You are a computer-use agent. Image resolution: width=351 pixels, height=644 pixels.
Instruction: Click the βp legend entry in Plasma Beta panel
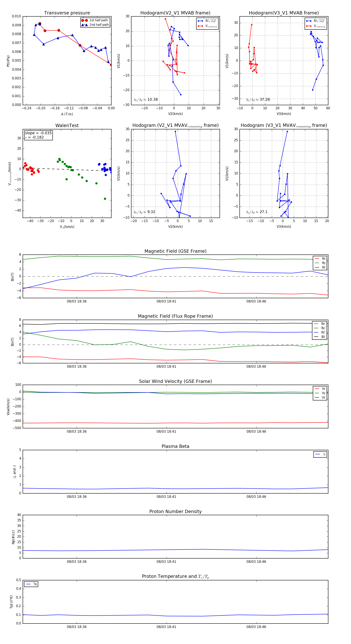pyautogui.click(x=320, y=454)
